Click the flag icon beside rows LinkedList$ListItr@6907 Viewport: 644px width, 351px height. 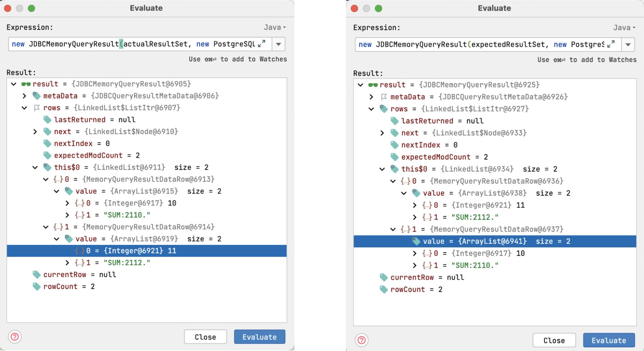tap(37, 108)
